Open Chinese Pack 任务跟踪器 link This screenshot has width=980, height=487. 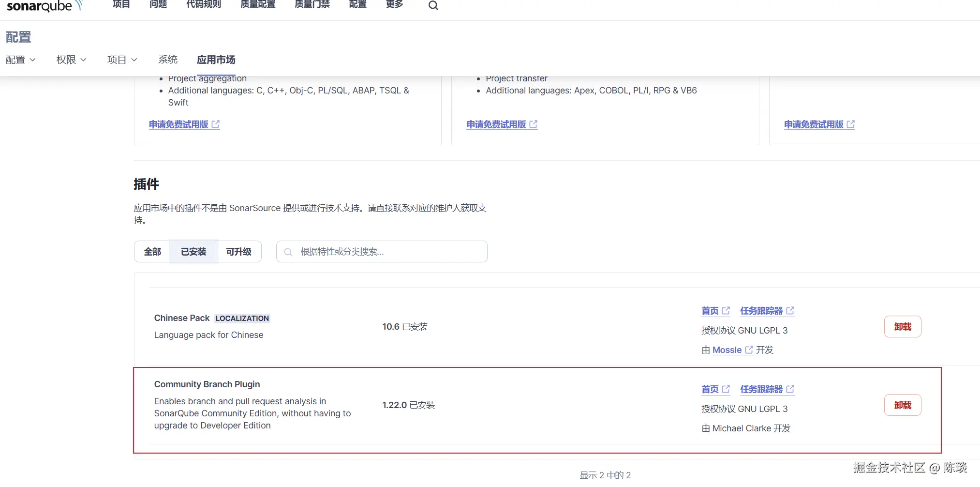[x=767, y=311]
